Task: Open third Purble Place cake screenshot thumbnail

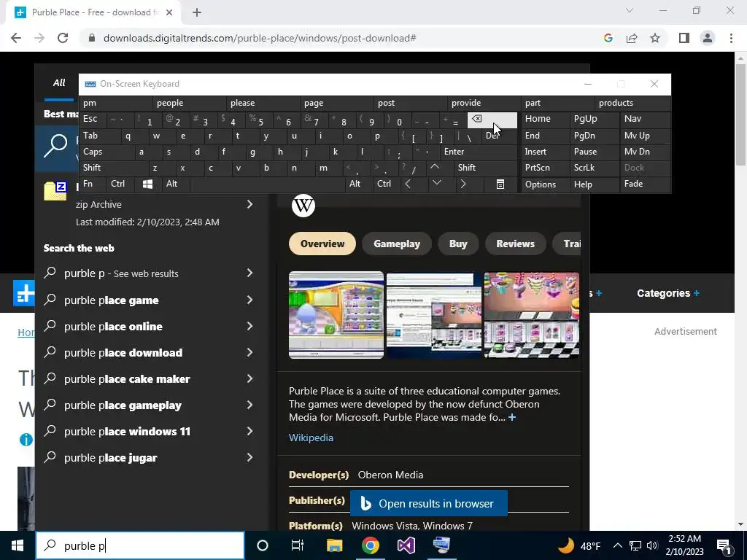Action: [532, 315]
